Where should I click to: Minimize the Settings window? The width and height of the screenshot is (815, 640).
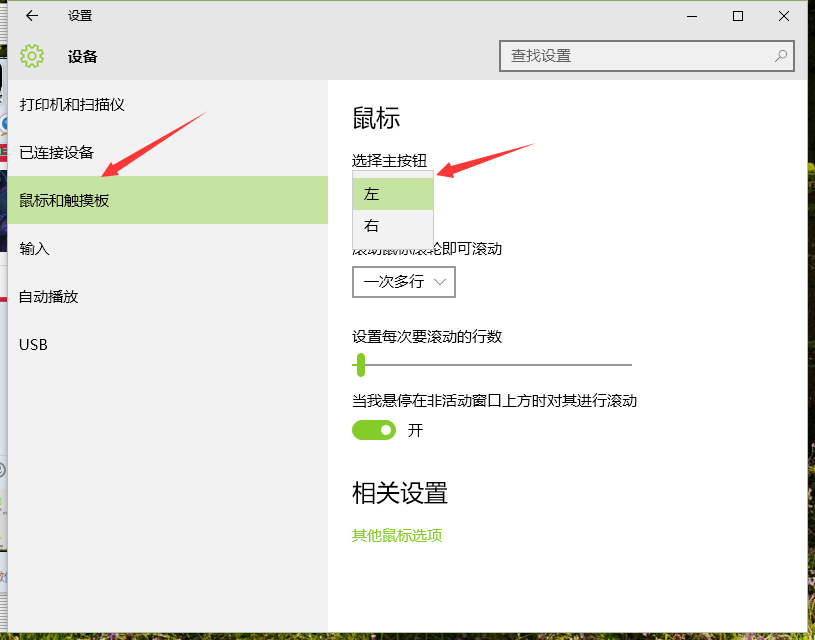[x=691, y=16]
